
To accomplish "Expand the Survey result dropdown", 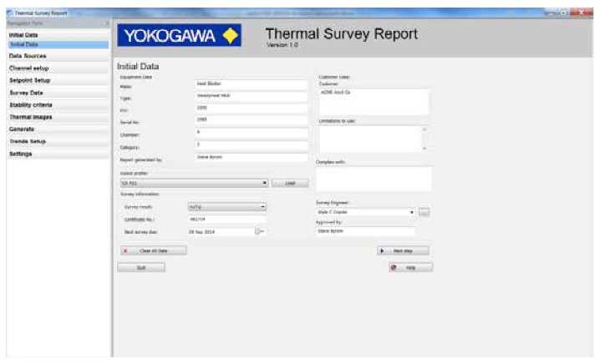I will pyautogui.click(x=262, y=207).
